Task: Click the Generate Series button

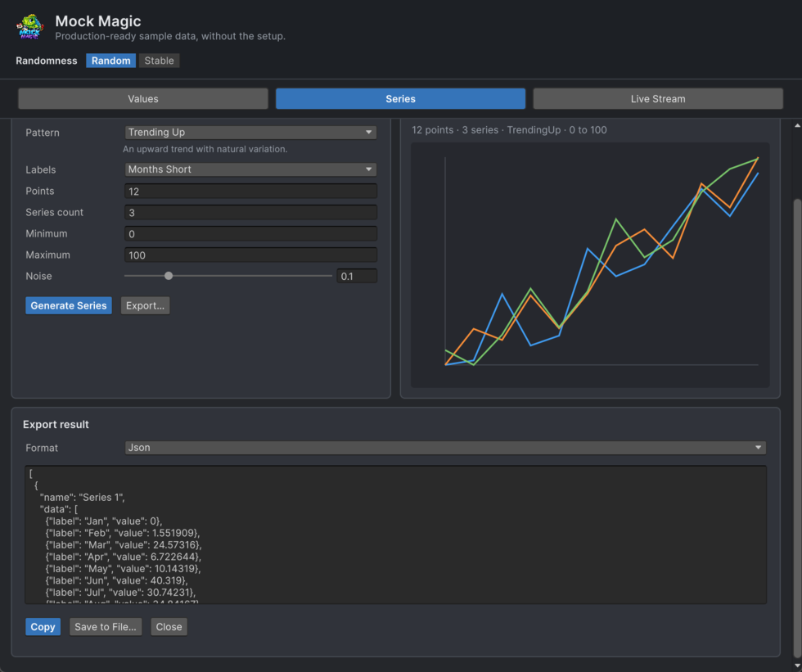Action: pyautogui.click(x=69, y=305)
